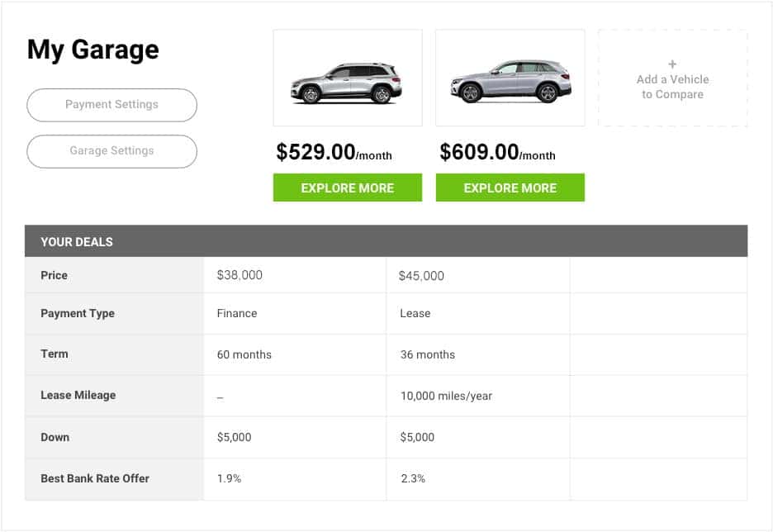Viewport: 773px width, 532px height.
Task: Select the $529.00/month vehicle thumbnail
Action: click(x=348, y=78)
